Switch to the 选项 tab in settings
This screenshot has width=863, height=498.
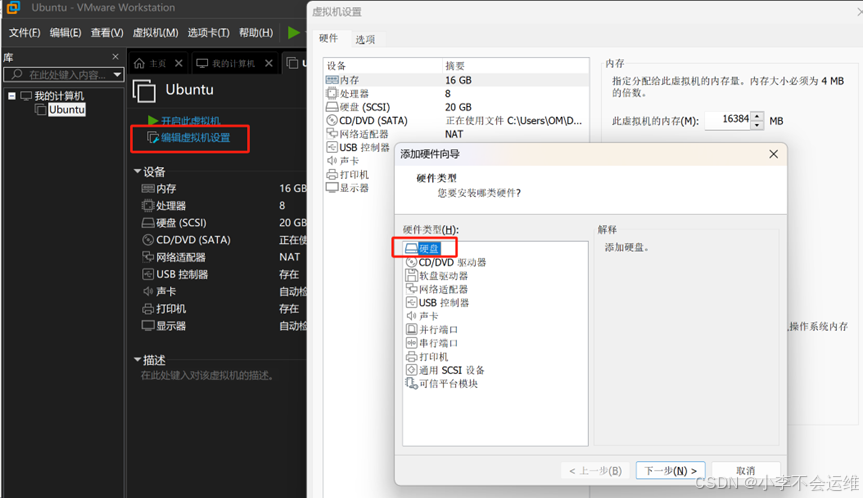(x=365, y=39)
